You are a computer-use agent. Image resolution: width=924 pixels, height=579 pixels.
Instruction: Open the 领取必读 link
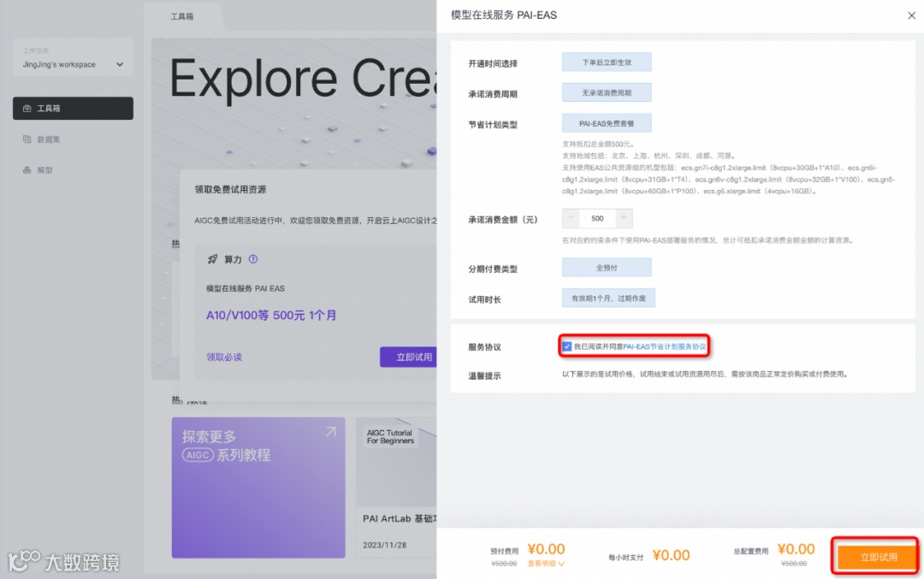tap(224, 357)
